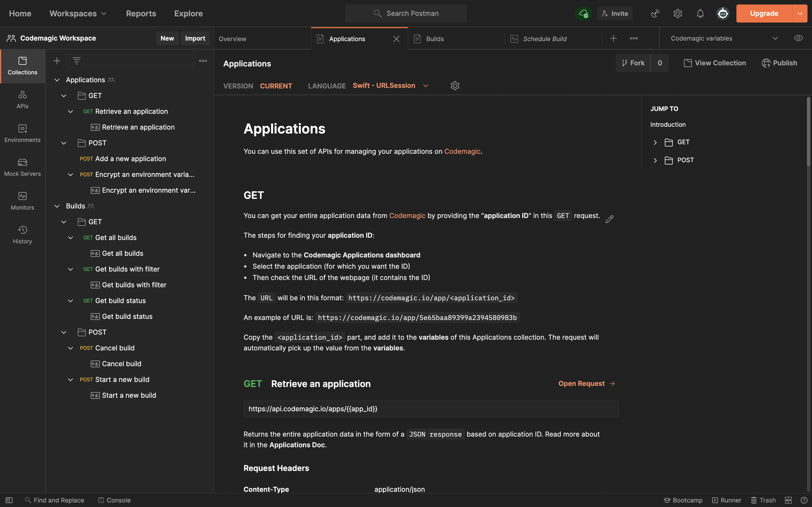The image size is (812, 507).
Task: Click the notifications bell icon
Action: [700, 14]
